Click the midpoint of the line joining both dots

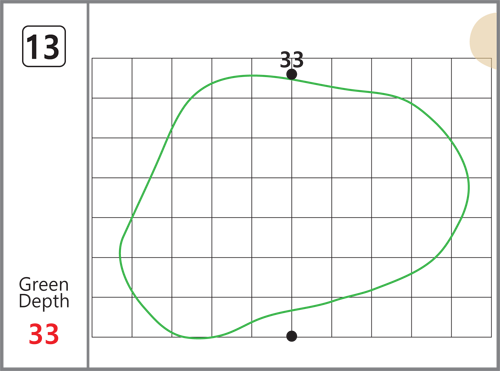pyautogui.click(x=292, y=205)
